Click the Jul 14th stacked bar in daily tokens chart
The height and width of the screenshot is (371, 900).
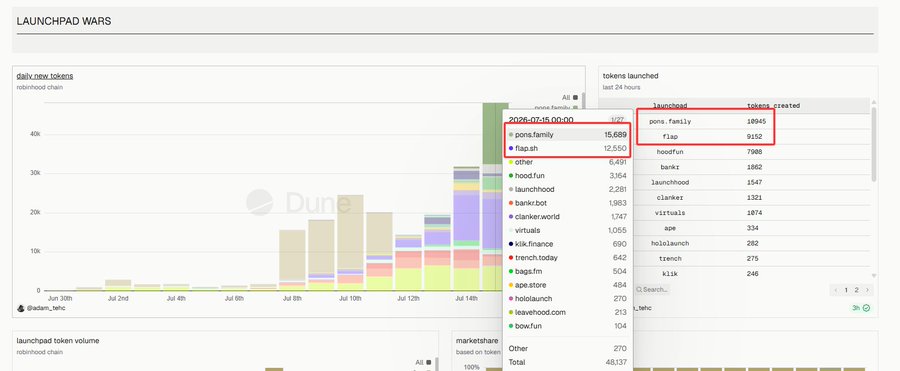coord(466,229)
